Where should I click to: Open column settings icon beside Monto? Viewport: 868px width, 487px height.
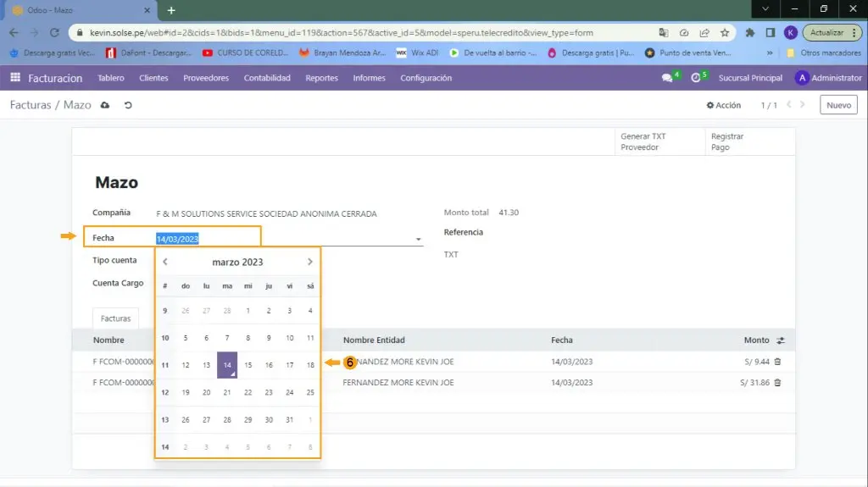pyautogui.click(x=781, y=340)
